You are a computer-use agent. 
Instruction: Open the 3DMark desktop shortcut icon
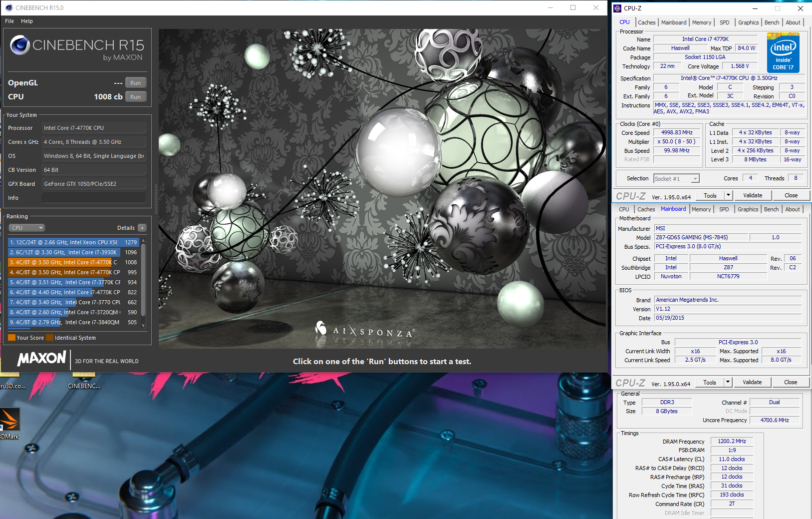[x=9, y=419]
